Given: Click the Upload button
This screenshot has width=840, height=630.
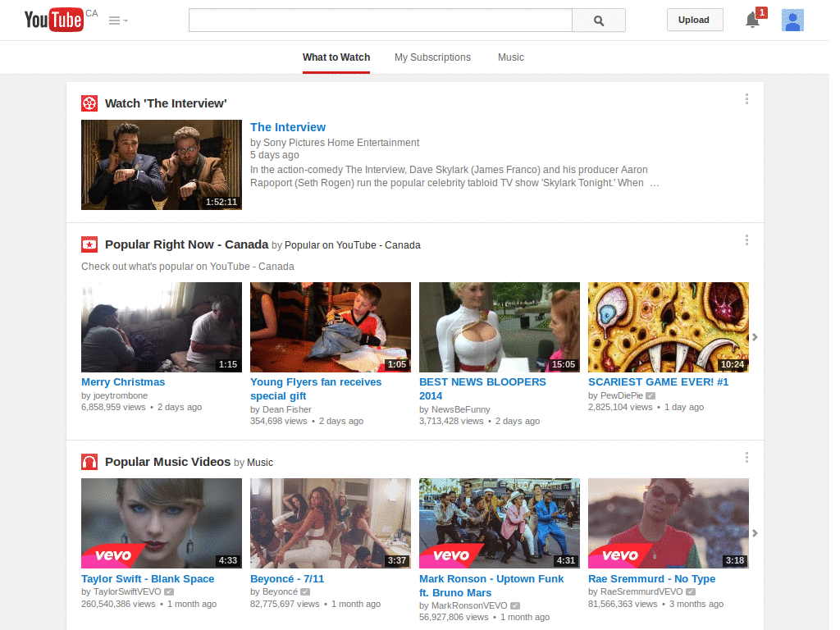Looking at the screenshot, I should tap(694, 20).
